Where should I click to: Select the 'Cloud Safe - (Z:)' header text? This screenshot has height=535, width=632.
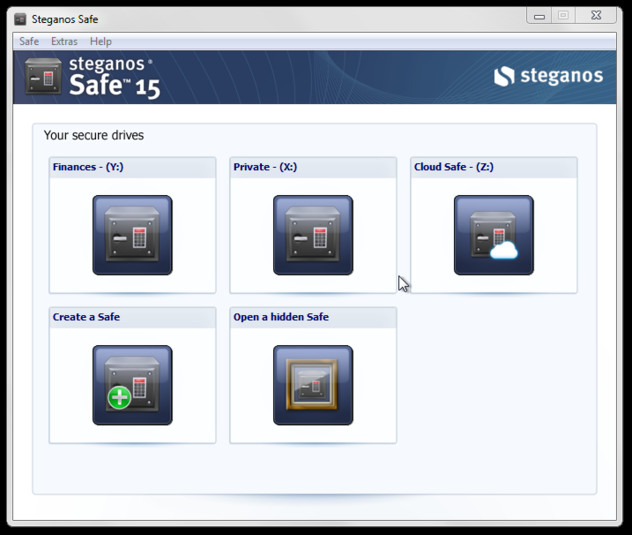pos(453,167)
